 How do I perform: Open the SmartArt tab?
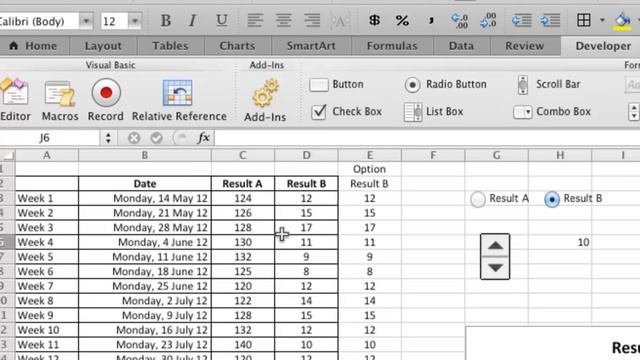[x=311, y=46]
